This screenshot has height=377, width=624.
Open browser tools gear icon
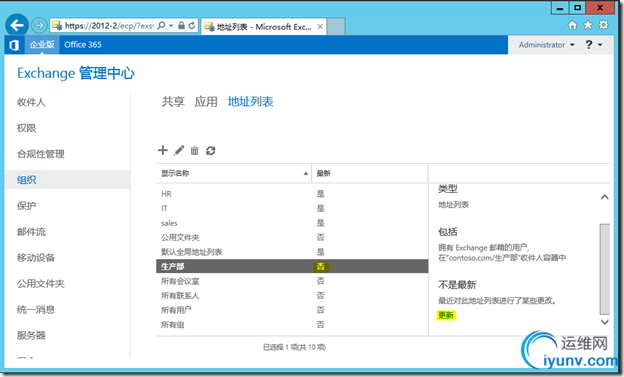603,25
